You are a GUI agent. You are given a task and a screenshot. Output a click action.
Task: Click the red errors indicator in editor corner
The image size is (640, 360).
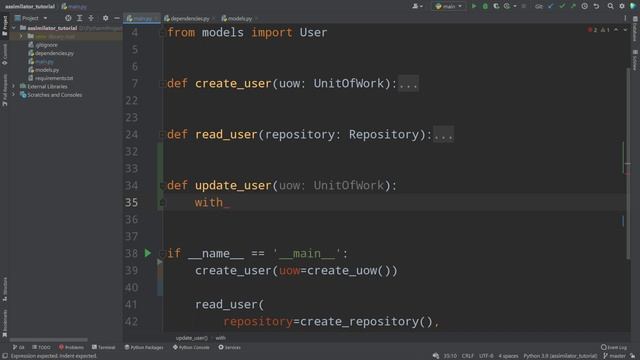[592, 30]
